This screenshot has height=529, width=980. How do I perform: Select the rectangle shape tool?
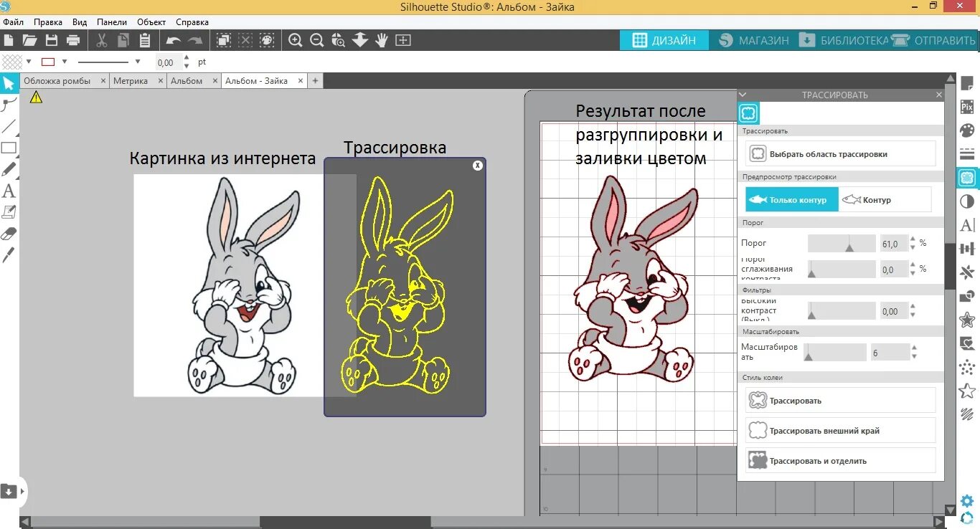pyautogui.click(x=9, y=148)
